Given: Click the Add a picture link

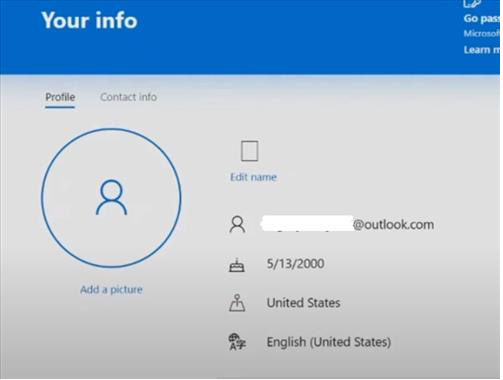Looking at the screenshot, I should pos(111,290).
